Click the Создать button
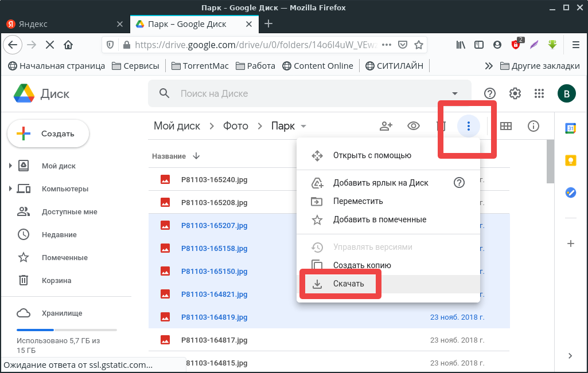588x373 pixels. click(48, 134)
